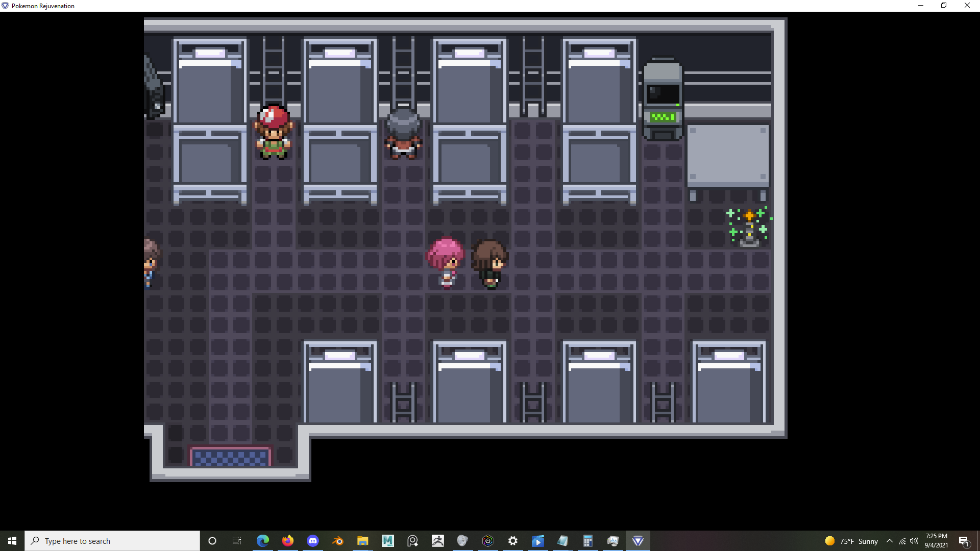Open the RGB circle app on the taskbar
Image resolution: width=980 pixels, height=551 pixels.
point(488,541)
